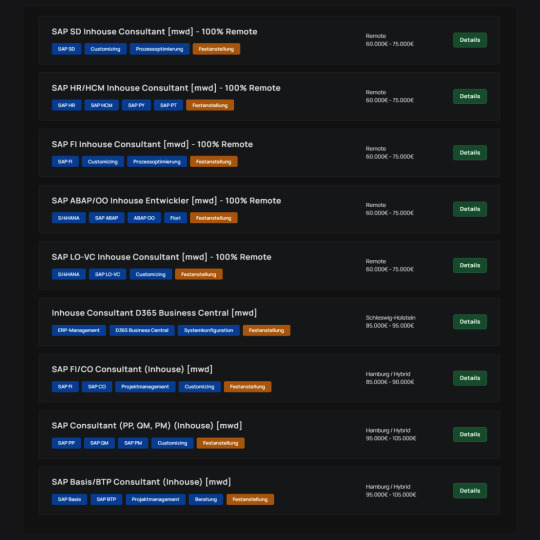The width and height of the screenshot is (540, 540).
Task: Click the Fiori tag
Action: (x=175, y=218)
